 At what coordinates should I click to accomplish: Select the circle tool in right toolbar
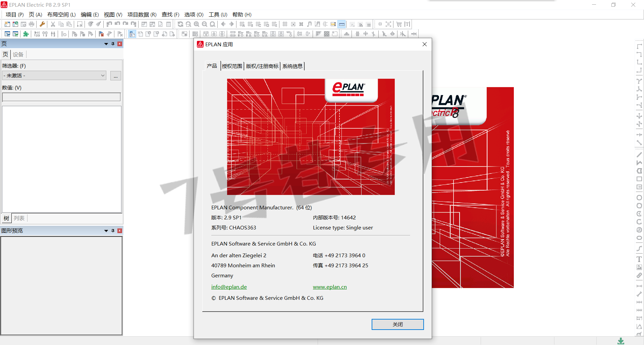[639, 198]
